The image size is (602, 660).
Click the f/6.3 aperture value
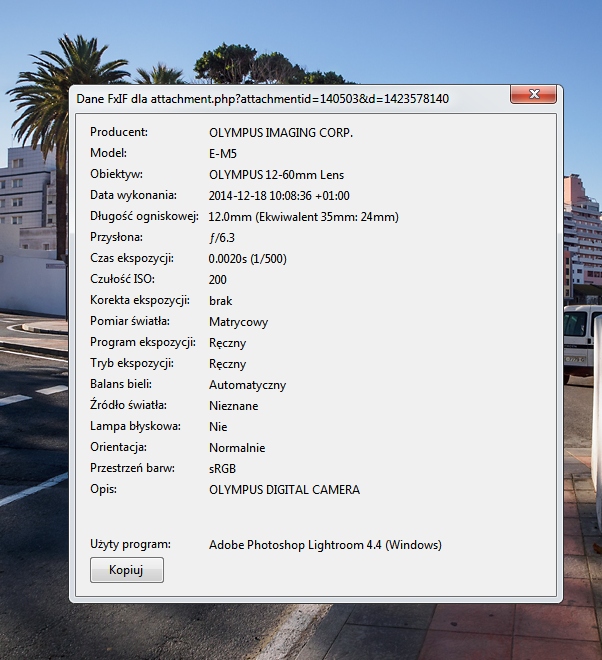(x=221, y=238)
